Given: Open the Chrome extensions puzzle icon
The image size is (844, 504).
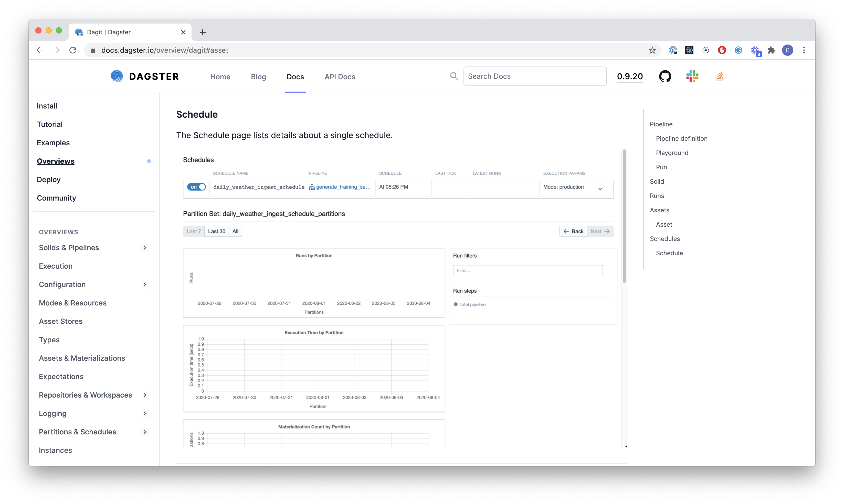Looking at the screenshot, I should coord(771,50).
